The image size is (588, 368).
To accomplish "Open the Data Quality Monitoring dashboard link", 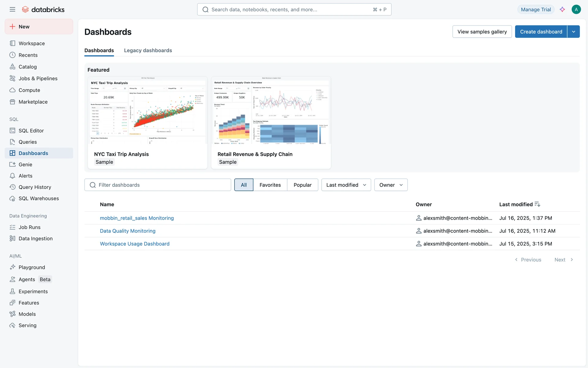I will (x=128, y=231).
